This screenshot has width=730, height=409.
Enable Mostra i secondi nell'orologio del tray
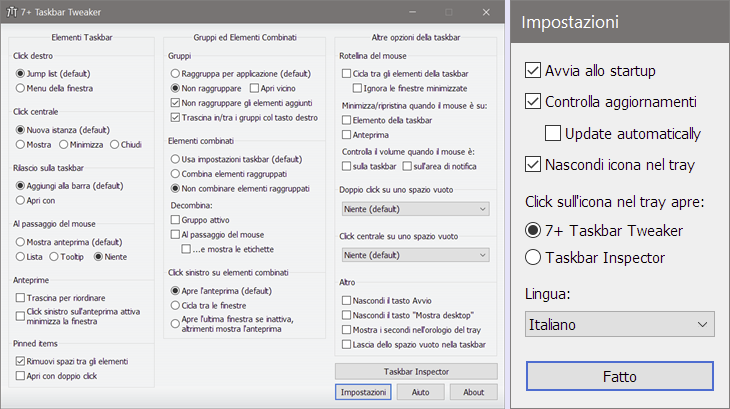point(346,330)
